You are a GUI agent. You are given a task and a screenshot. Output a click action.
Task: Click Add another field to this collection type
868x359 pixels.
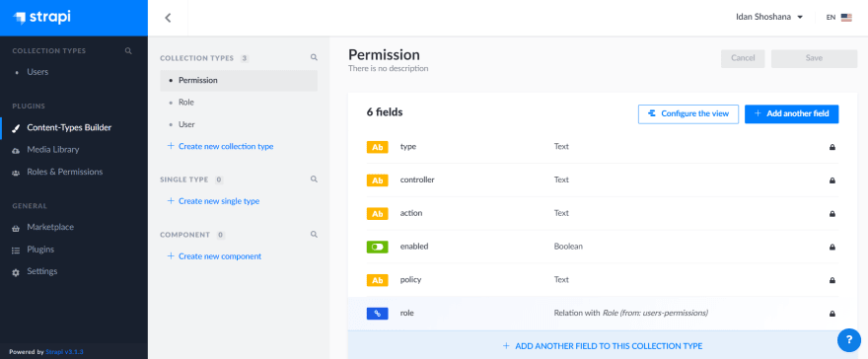click(x=603, y=346)
